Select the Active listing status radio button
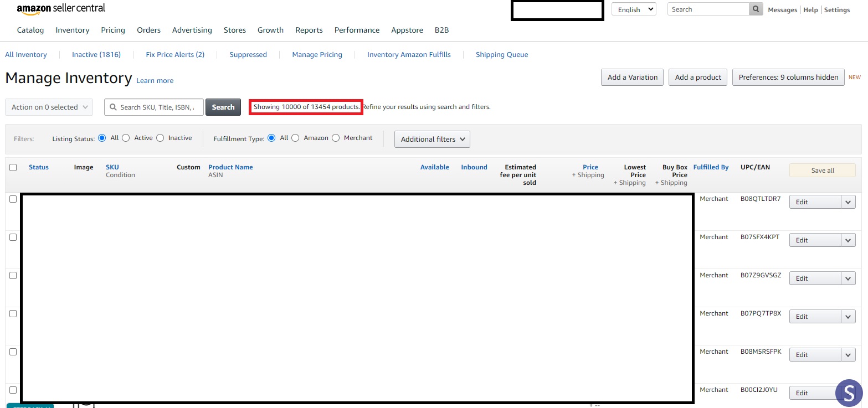Viewport: 868px width, 408px height. 126,138
